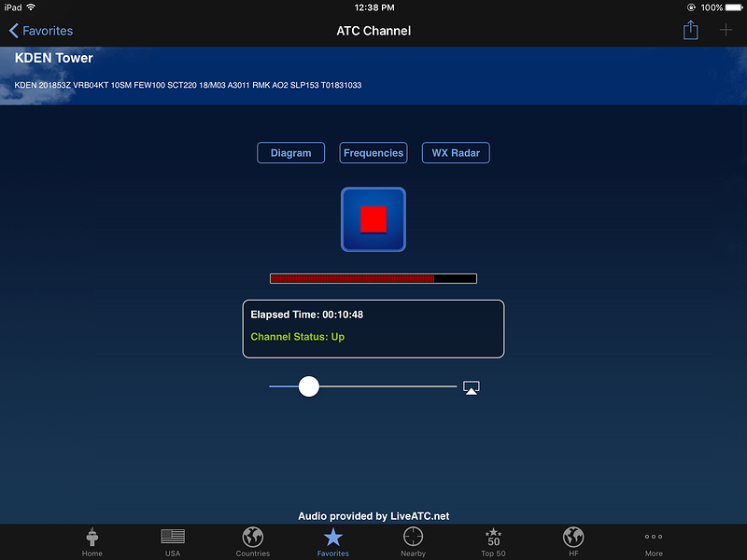Tap the Wi-Fi status icon
This screenshot has width=747, height=560.
pos(31,7)
